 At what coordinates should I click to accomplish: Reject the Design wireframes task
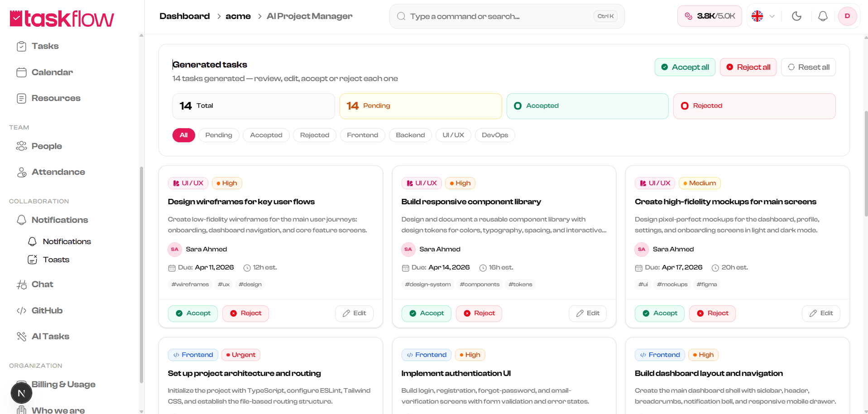245,313
